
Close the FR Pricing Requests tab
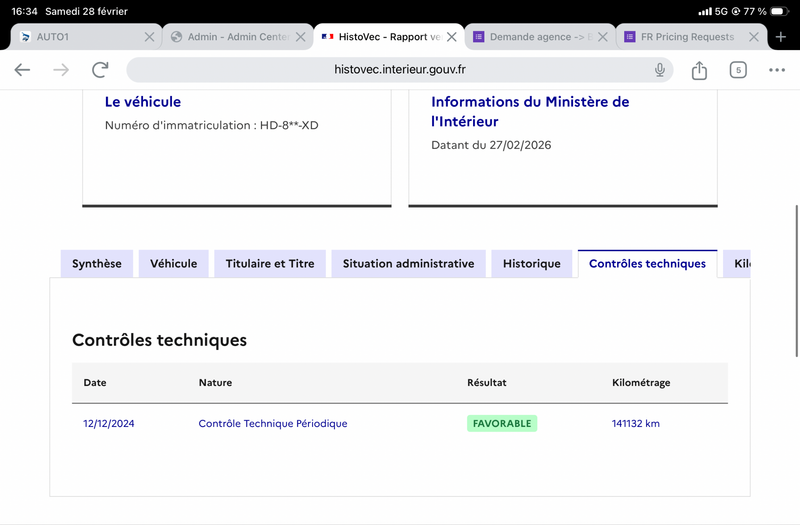(753, 37)
